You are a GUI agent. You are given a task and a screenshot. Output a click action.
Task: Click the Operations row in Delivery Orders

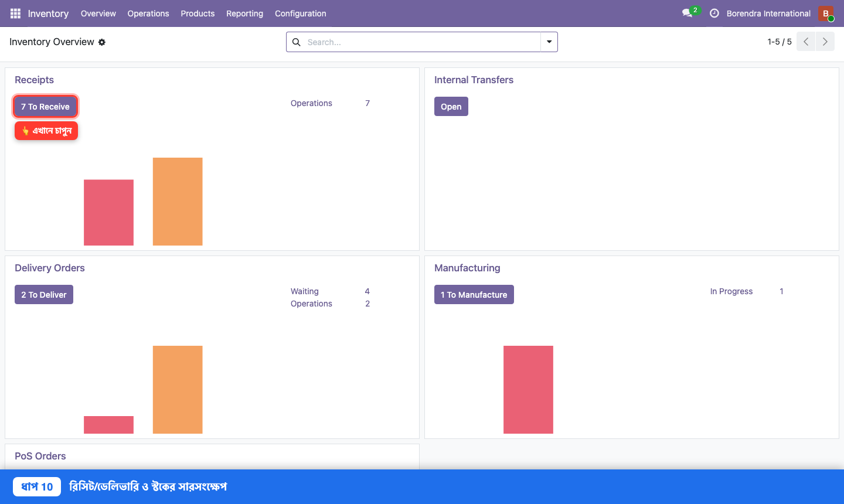[330, 304]
